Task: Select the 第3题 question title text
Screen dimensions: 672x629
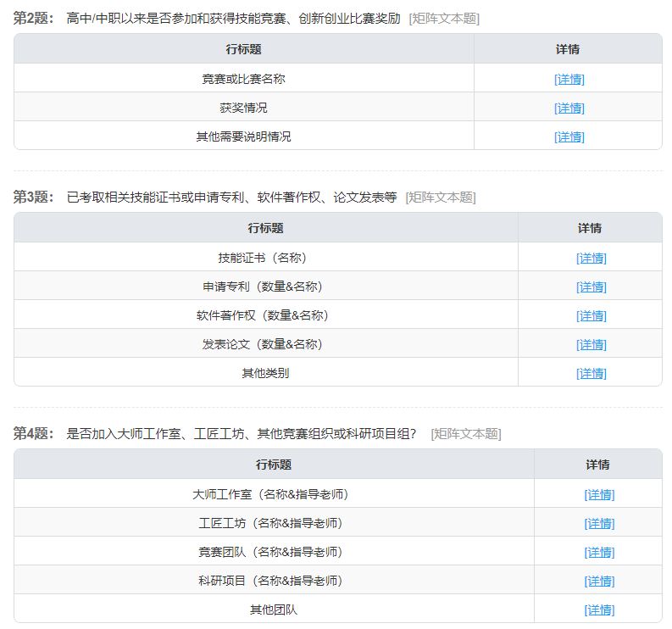Action: [x=231, y=197]
